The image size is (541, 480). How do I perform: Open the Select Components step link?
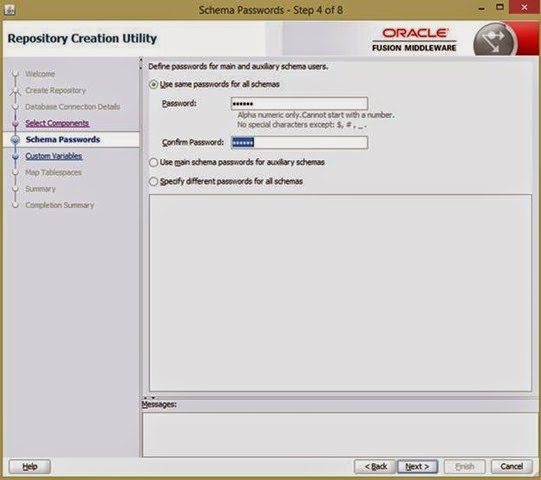coord(57,123)
